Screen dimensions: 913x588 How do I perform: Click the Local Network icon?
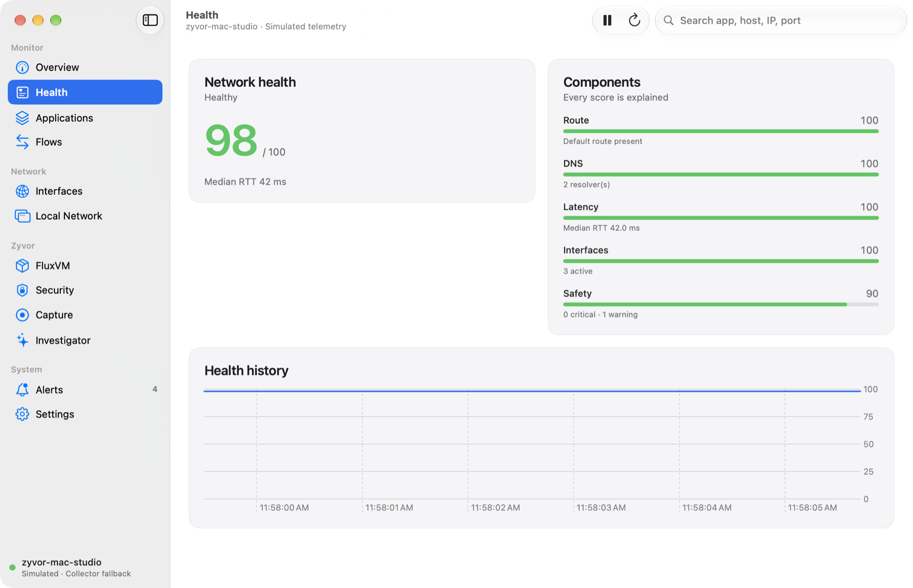click(22, 216)
